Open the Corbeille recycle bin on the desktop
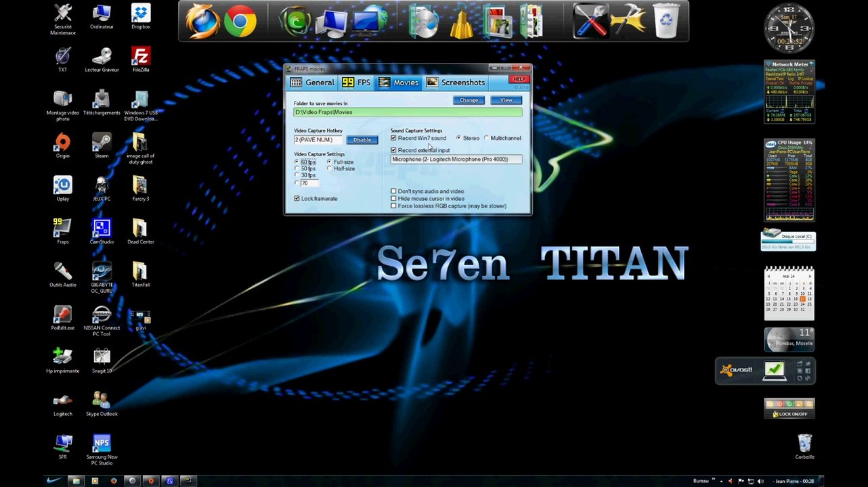This screenshot has width=868, height=487. 805,447
